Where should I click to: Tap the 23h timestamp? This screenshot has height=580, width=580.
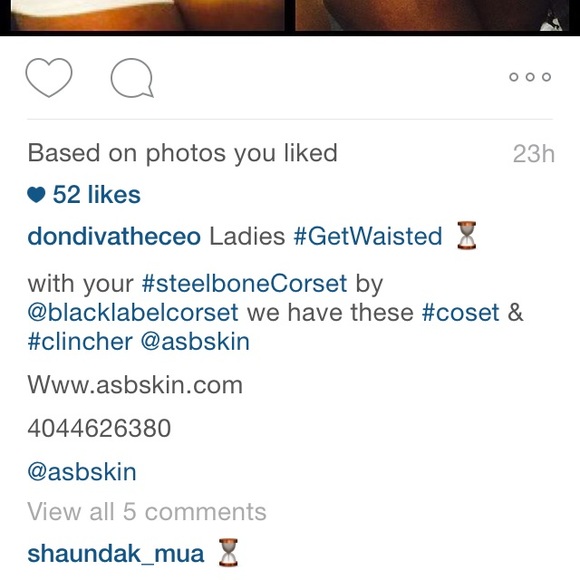tap(533, 154)
